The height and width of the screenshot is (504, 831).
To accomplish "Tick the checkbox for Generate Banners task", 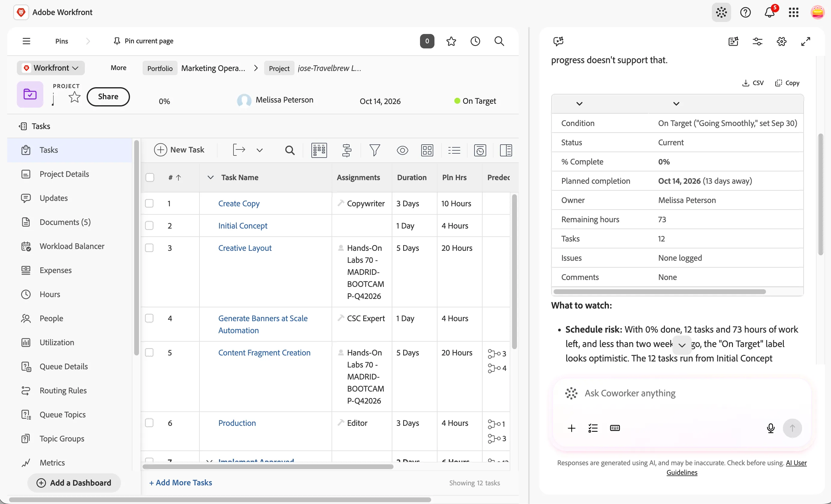I will (x=149, y=318).
